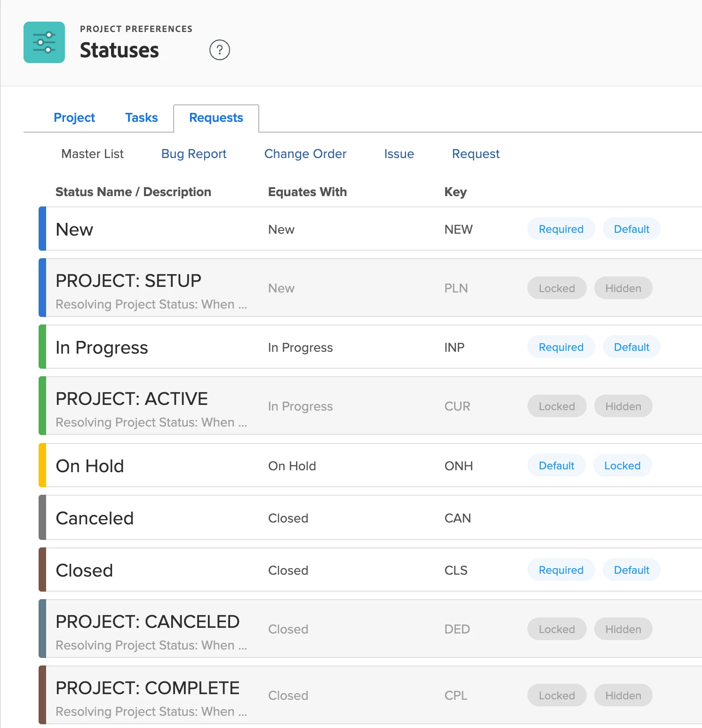Click the Default badge on Closed row
702x728 pixels.
631,570
